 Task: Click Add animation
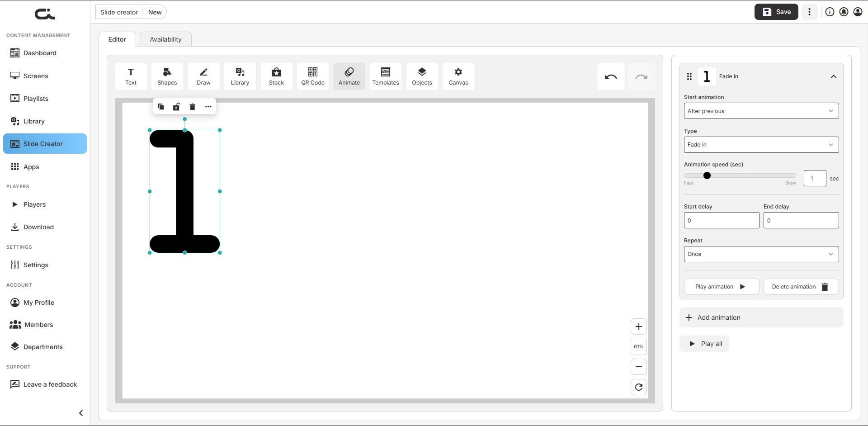coord(761,317)
